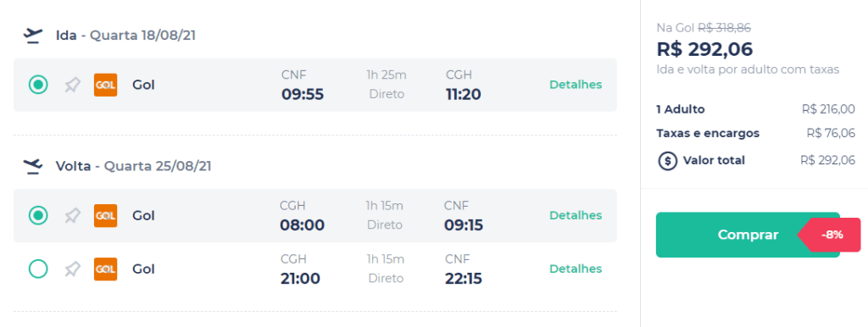Click the Ida departure plane icon
This screenshot has width=868, height=327.
coord(33,36)
